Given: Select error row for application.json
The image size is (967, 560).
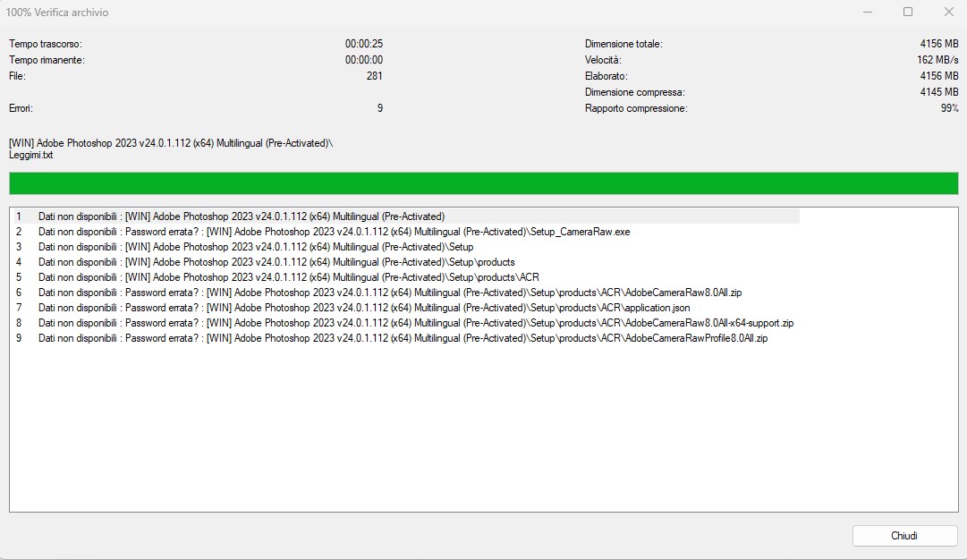Looking at the screenshot, I should click(407, 308).
